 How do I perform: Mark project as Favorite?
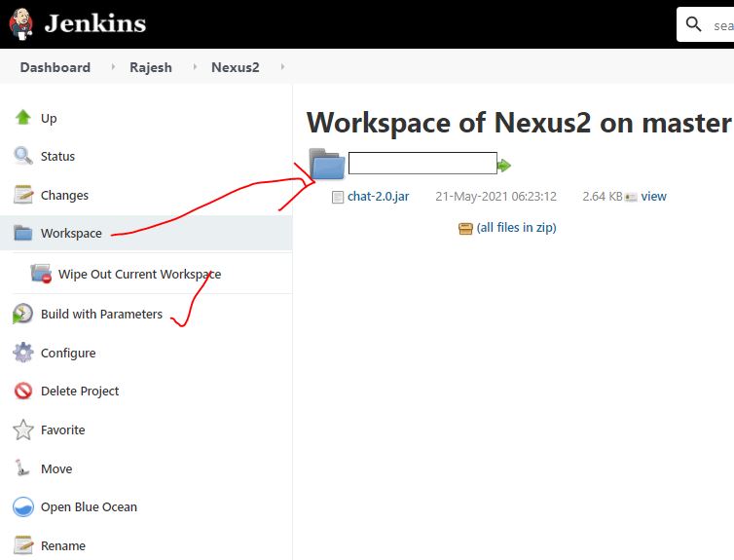[x=63, y=429]
